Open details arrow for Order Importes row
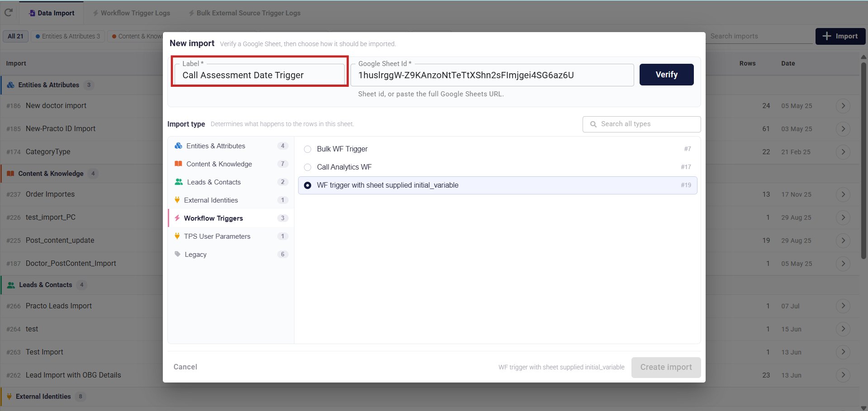The image size is (868, 411). pyautogui.click(x=843, y=194)
